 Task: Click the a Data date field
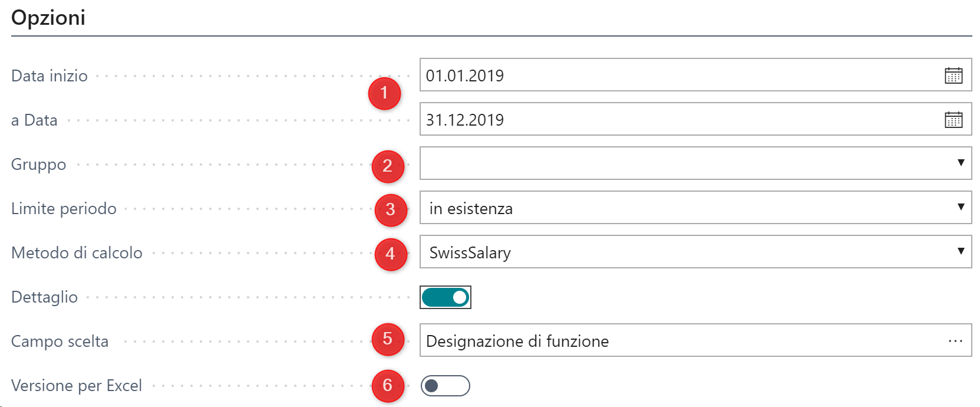pos(678,120)
